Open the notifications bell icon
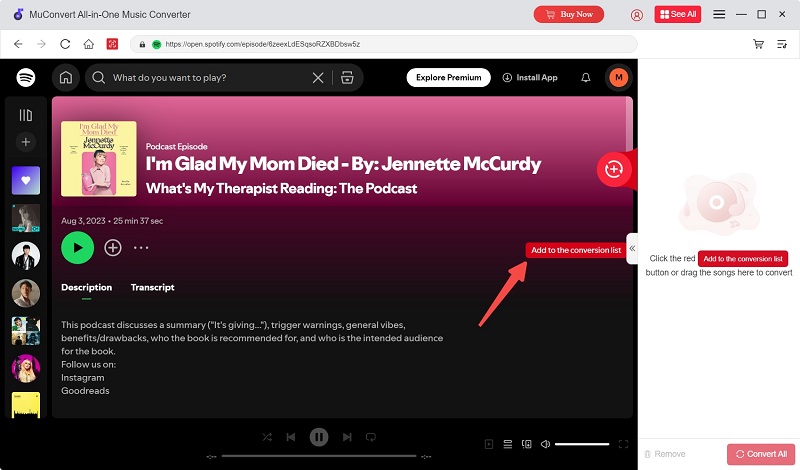800x470 pixels. 586,78
